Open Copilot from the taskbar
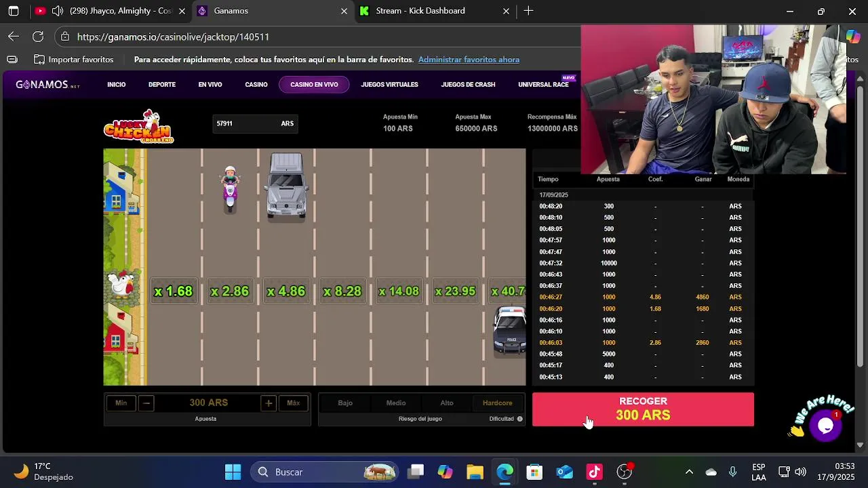The height and width of the screenshot is (488, 868). 445,472
